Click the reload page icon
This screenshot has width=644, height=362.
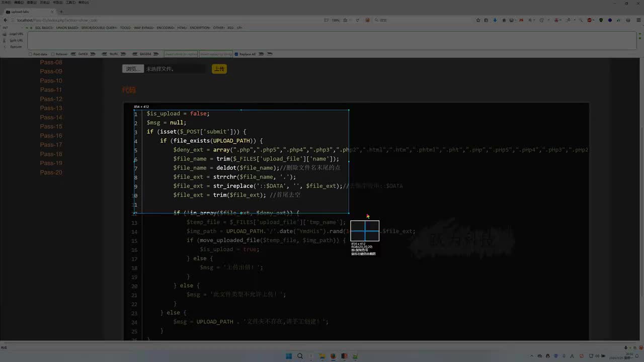[x=358, y=20]
